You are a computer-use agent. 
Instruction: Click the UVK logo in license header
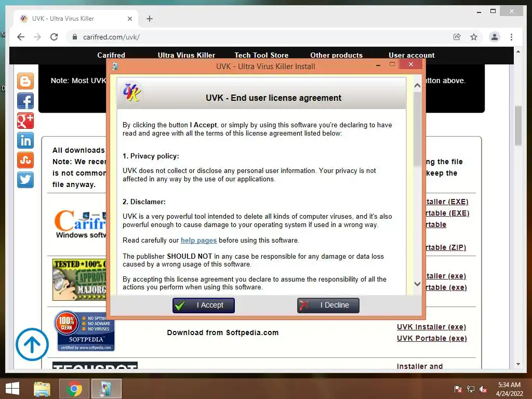pyautogui.click(x=132, y=92)
